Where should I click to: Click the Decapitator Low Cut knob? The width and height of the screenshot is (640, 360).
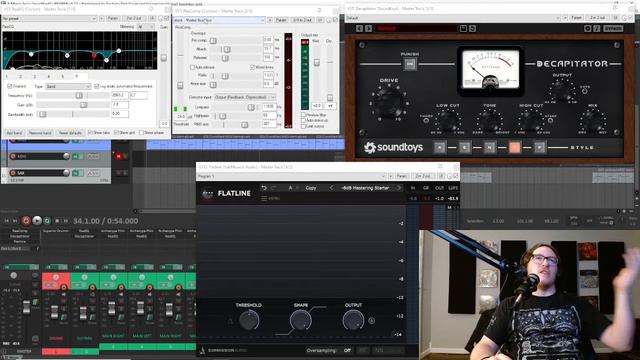pos(448,120)
